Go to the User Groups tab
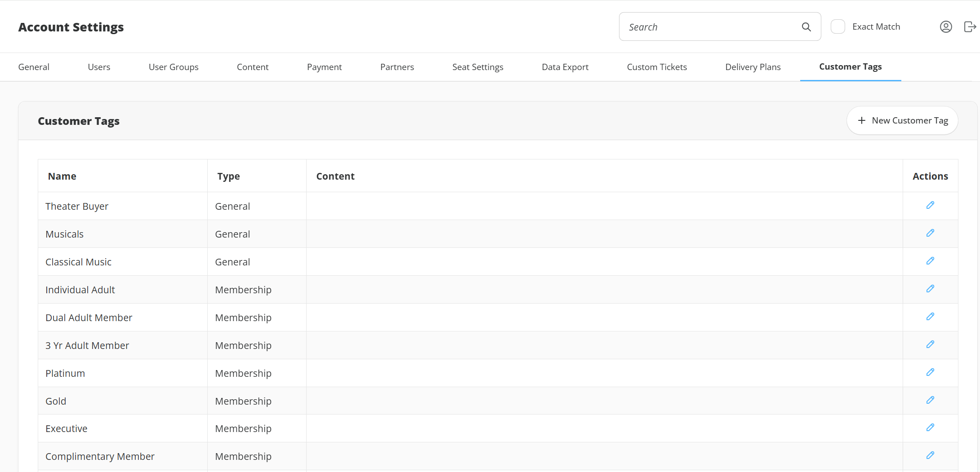 174,67
